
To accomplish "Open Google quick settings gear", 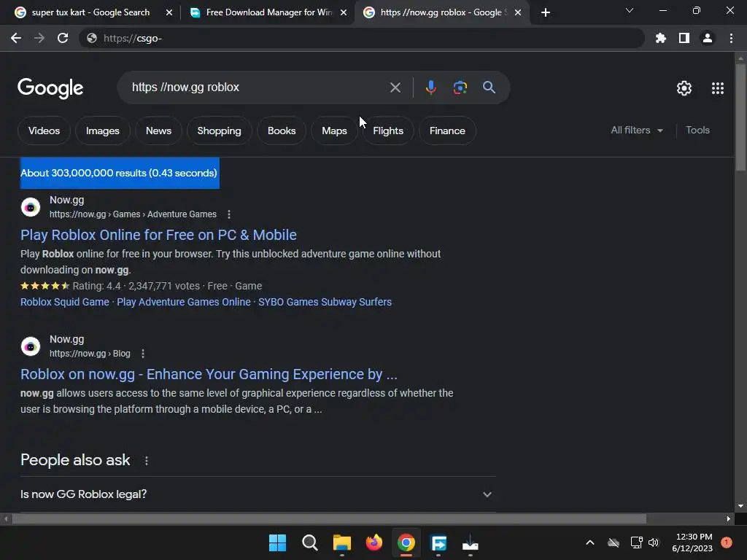I will click(684, 88).
